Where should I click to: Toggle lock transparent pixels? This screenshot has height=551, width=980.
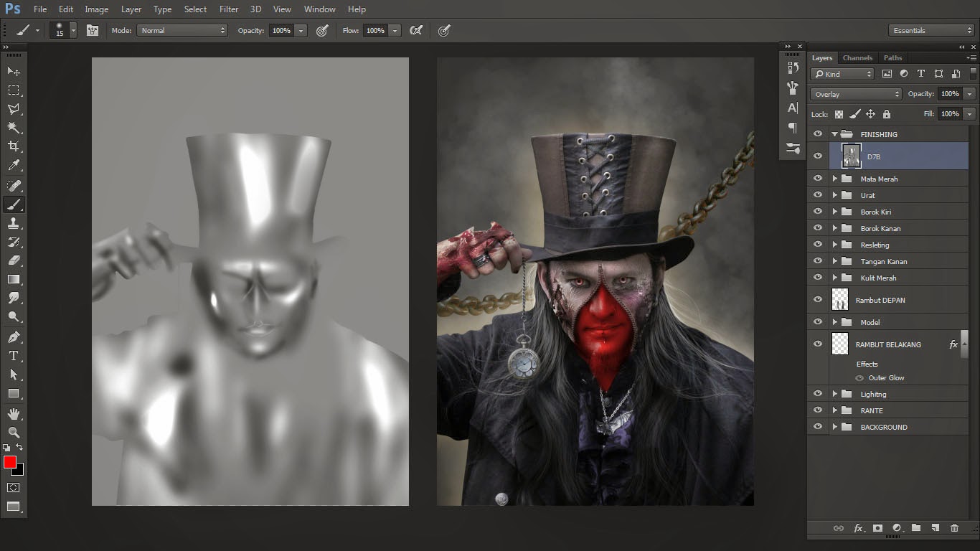click(x=839, y=114)
